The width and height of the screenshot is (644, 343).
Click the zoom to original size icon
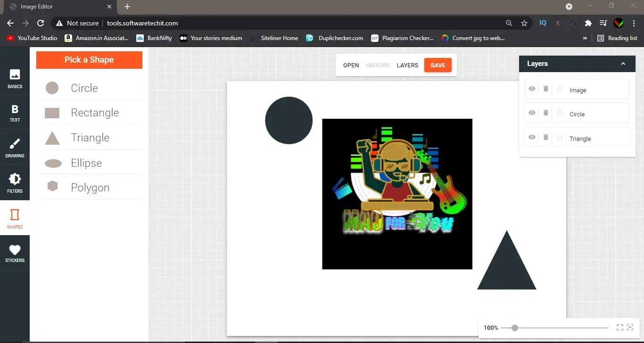click(x=630, y=327)
